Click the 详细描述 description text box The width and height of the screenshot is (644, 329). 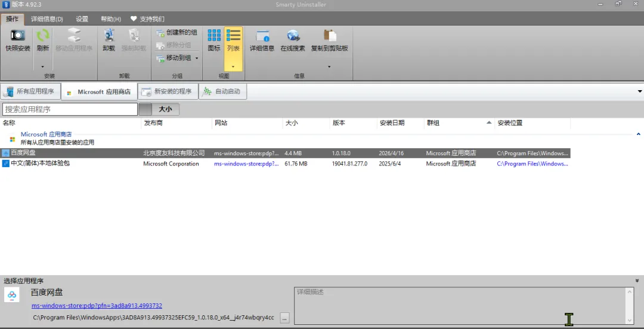pyautogui.click(x=460, y=306)
